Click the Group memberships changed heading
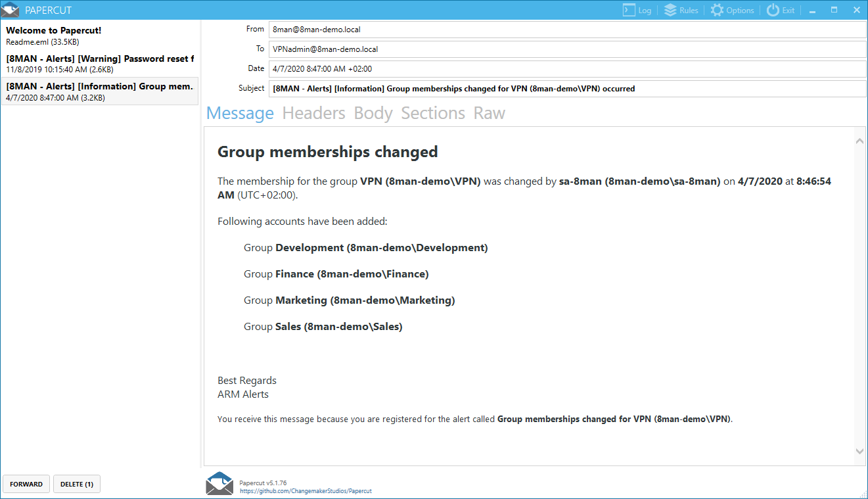The width and height of the screenshot is (868, 499). pos(327,152)
